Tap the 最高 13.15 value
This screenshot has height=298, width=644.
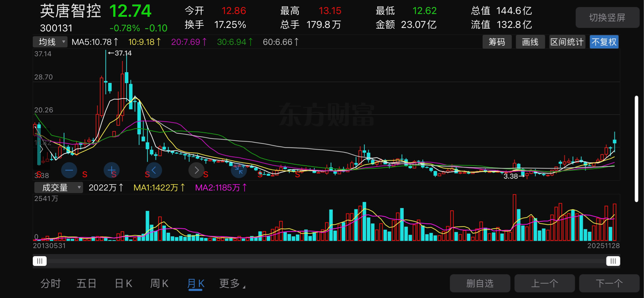tap(330, 10)
